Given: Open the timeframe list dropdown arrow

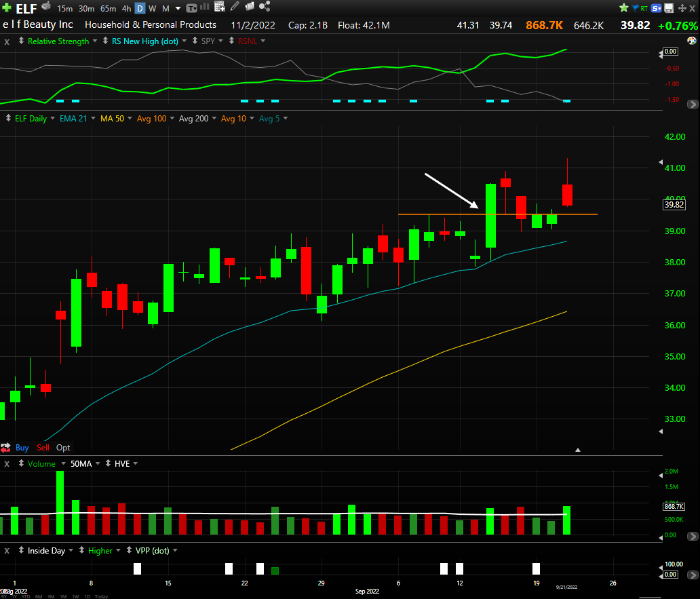Looking at the screenshot, I should [178, 9].
